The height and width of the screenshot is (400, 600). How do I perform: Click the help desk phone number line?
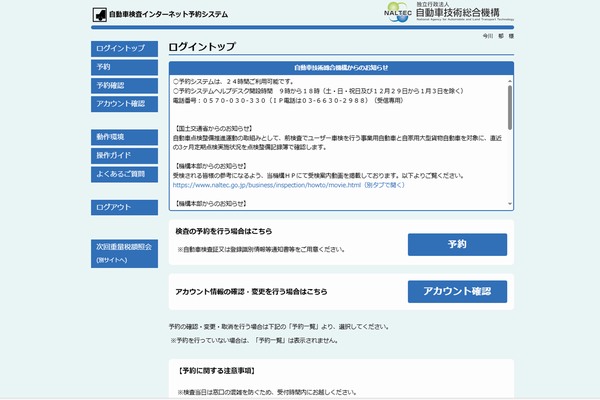click(x=288, y=101)
